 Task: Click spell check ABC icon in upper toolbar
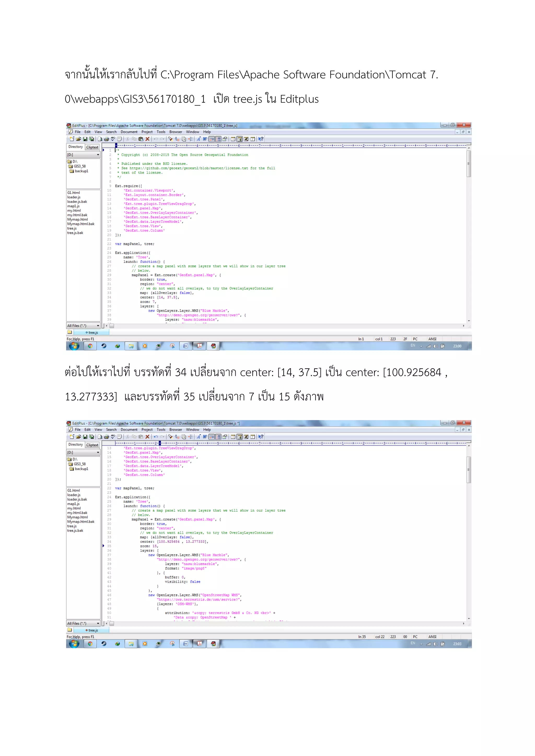pyautogui.click(x=113, y=139)
